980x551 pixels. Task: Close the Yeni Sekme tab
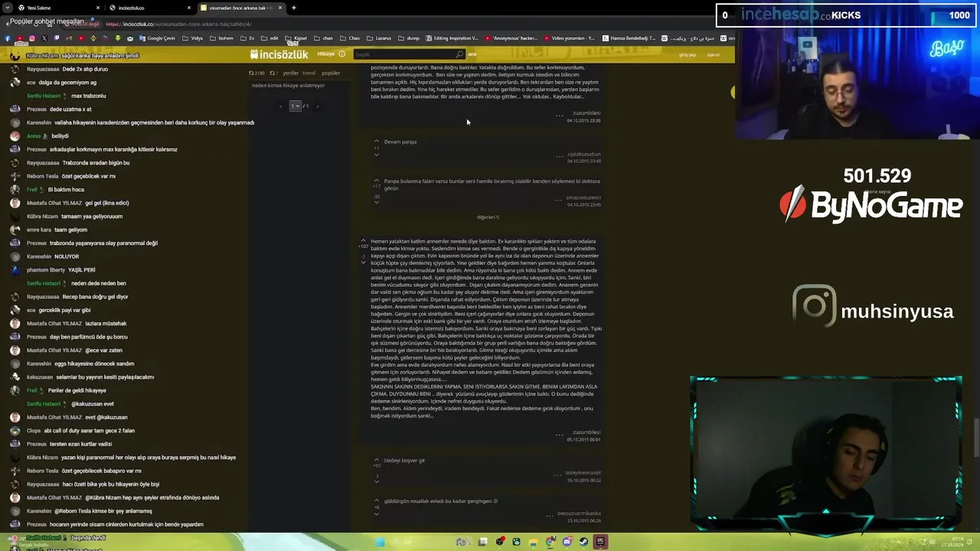point(97,8)
